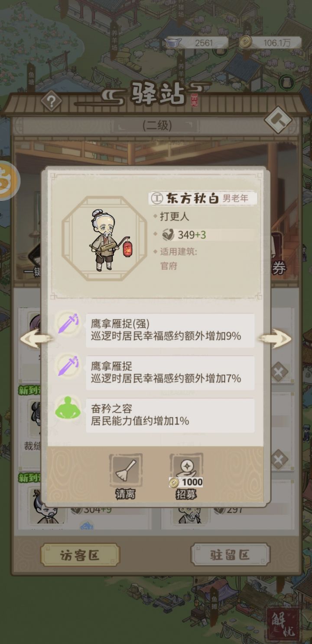Open the hammer upgrade icon
Viewport: 312px width, 644px height.
(x=277, y=120)
